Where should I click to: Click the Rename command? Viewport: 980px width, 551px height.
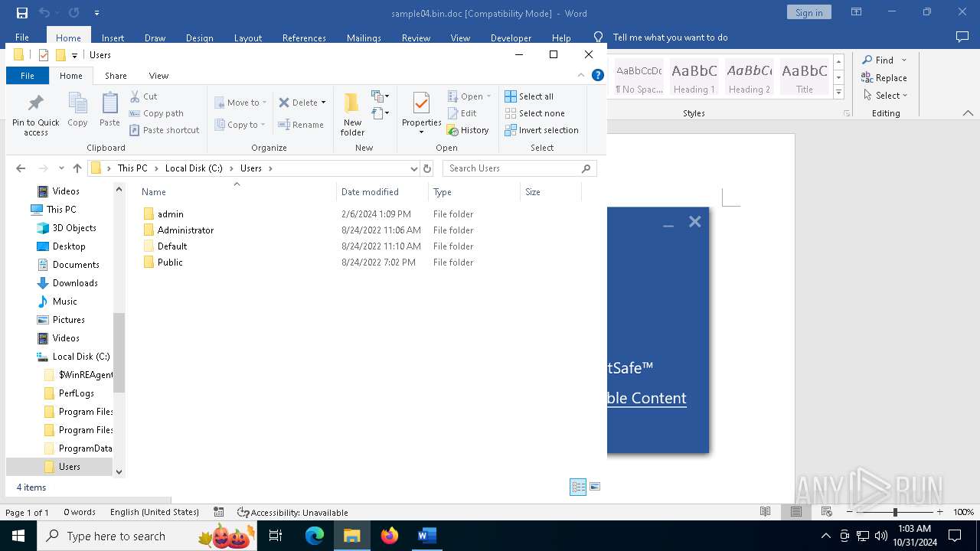tap(301, 125)
